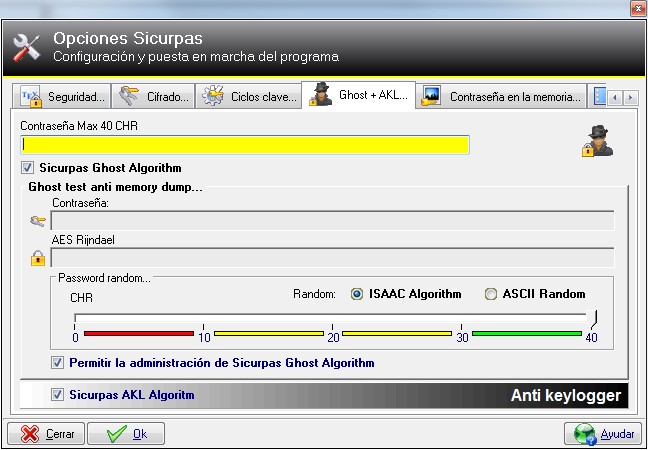The image size is (648, 450).
Task: Click the padlock icon next to AES Rijndael
Action: click(x=38, y=258)
